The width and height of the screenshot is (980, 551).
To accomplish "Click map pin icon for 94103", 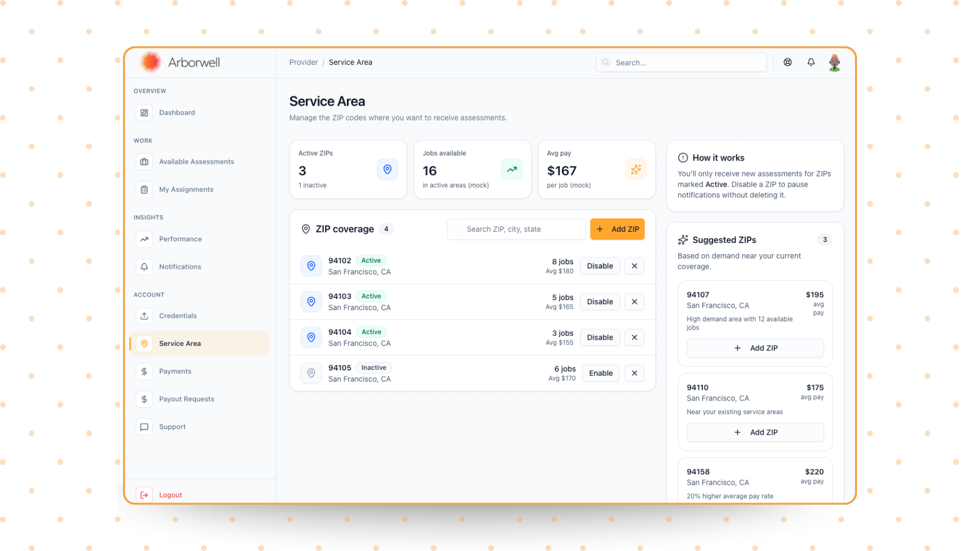I will 311,302.
